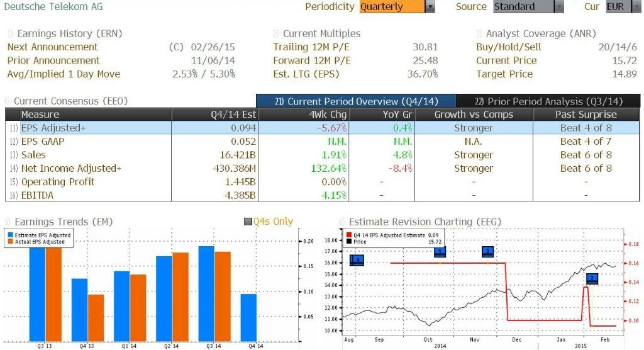Click Trailing 12M P/E value 30.81
Image resolution: width=644 pixels, height=350 pixels.
click(425, 47)
